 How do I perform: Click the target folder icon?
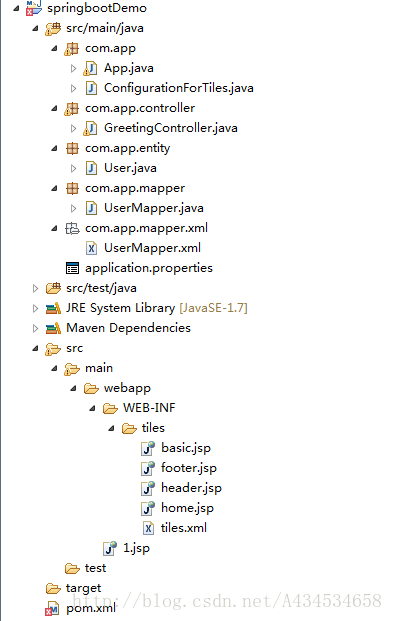(53, 589)
